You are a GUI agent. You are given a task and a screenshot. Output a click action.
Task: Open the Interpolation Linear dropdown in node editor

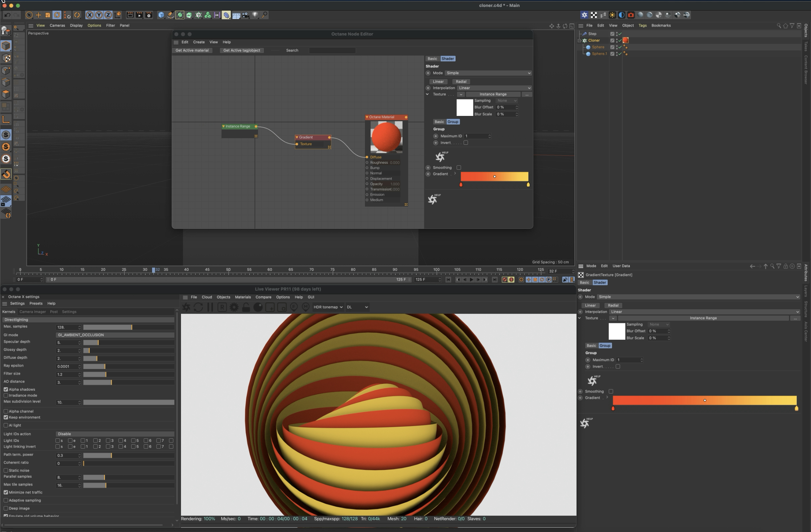(x=494, y=88)
